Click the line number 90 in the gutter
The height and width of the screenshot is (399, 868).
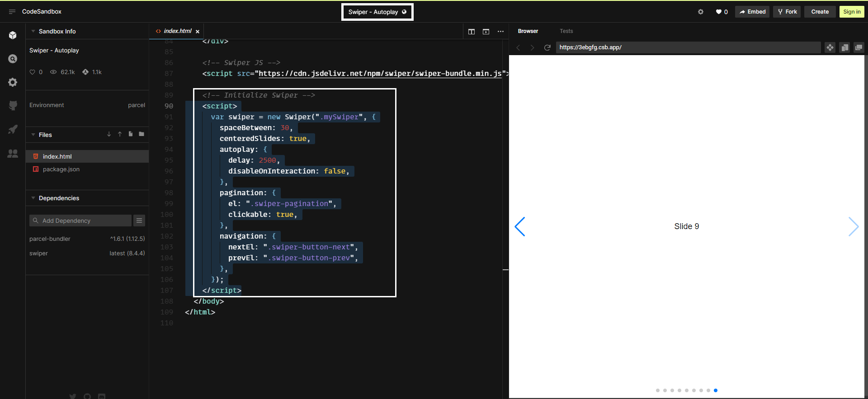pos(169,106)
